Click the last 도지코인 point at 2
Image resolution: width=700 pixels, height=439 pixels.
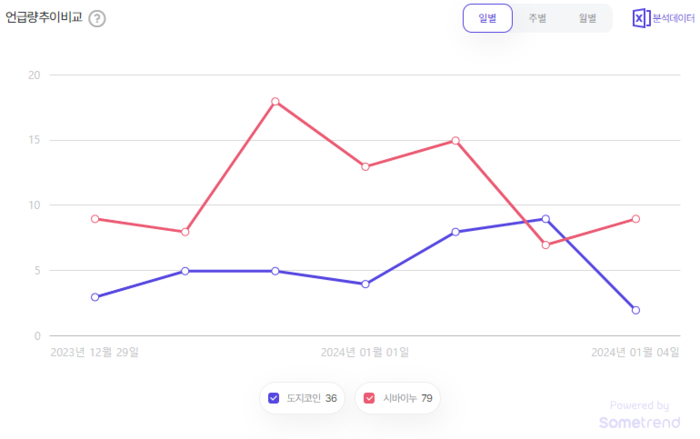coord(635,310)
